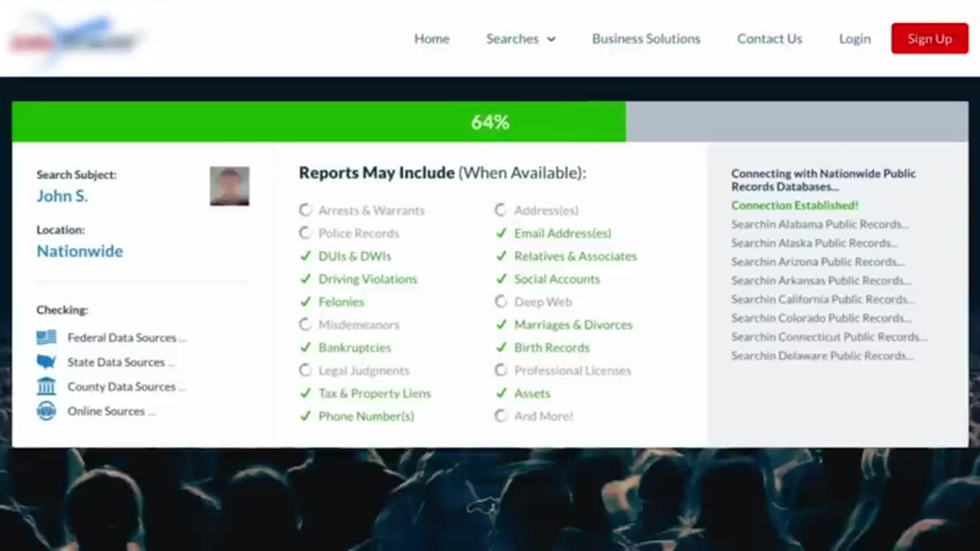The height and width of the screenshot is (551, 980).
Task: Click the Connection Established! status text
Action: click(795, 205)
